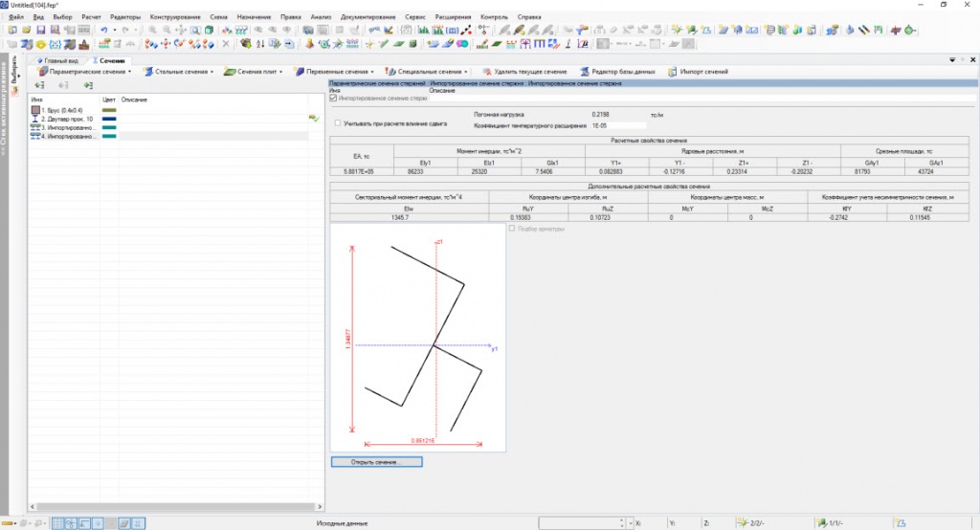Click the status bar icon left of 1/1/-
Screen dimensions: 980x530
821,522
